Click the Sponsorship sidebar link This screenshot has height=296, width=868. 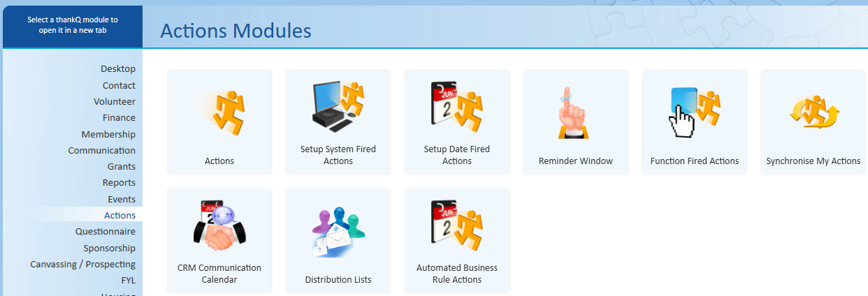(110, 248)
